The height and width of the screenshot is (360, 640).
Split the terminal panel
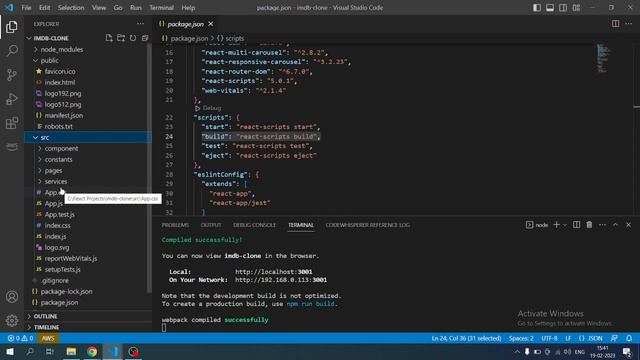576,225
